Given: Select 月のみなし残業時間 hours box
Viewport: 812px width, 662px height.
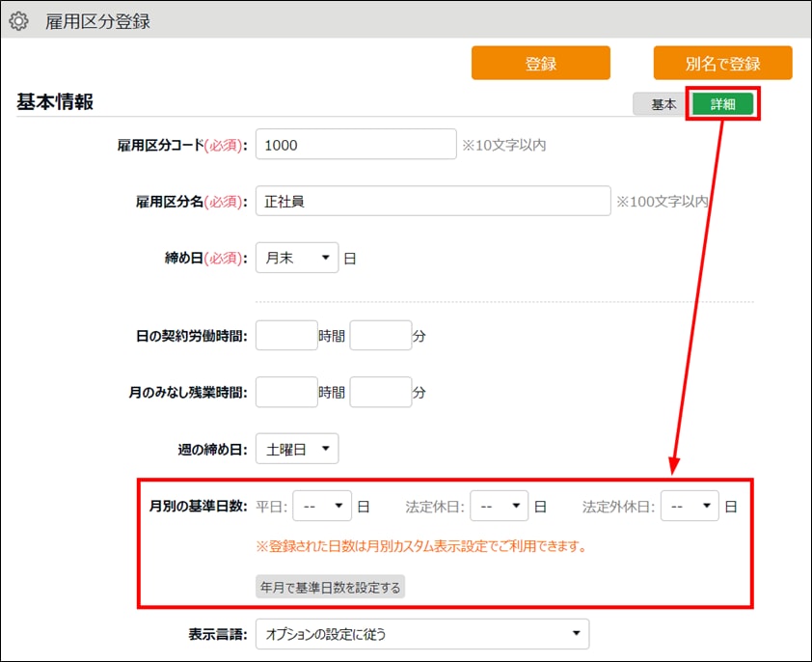Looking at the screenshot, I should (286, 393).
